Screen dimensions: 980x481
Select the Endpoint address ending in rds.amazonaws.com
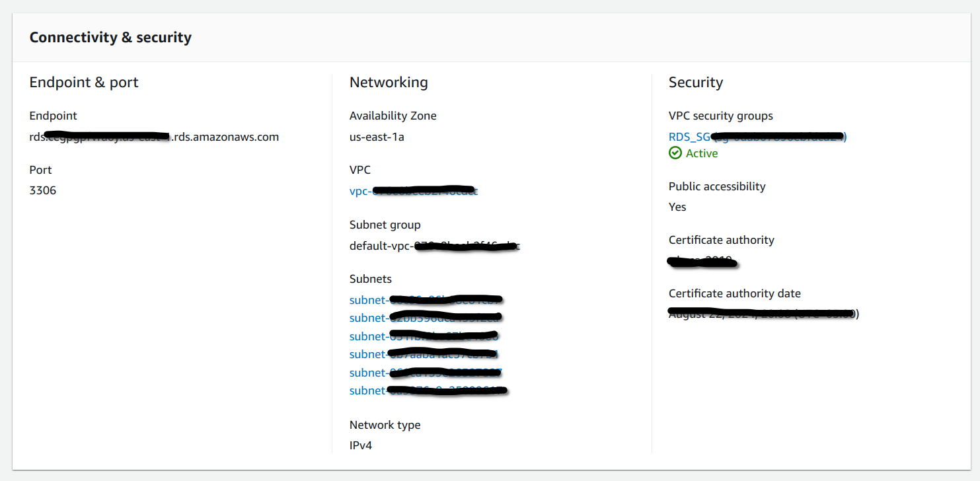click(x=154, y=137)
